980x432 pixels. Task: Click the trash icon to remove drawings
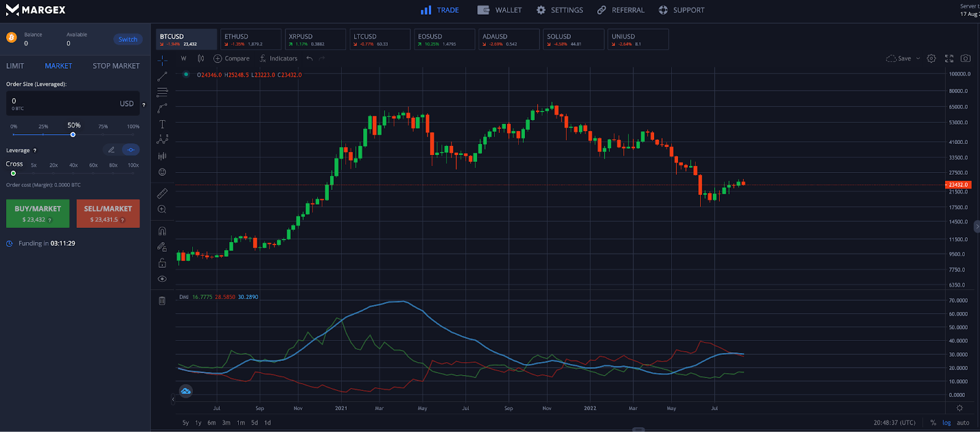pyautogui.click(x=162, y=301)
